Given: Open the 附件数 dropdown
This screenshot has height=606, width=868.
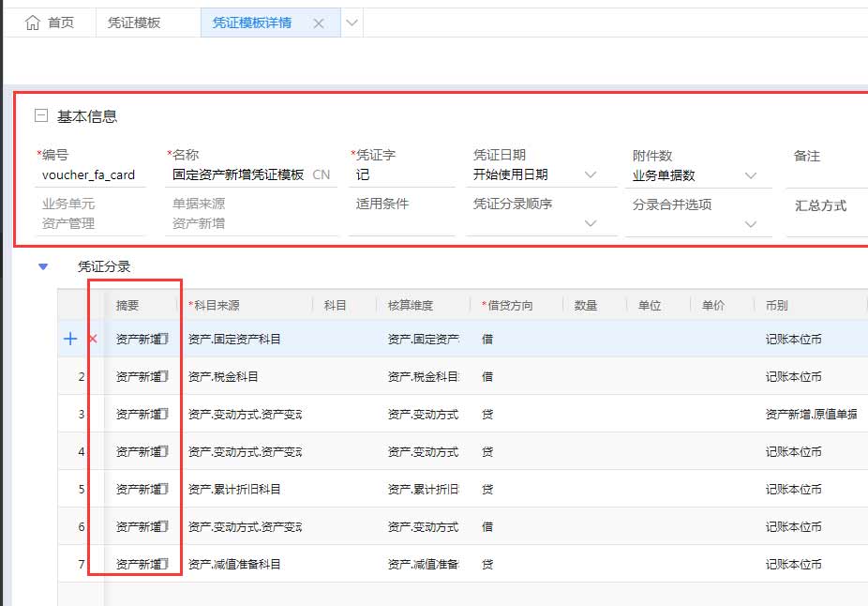Looking at the screenshot, I should pyautogui.click(x=751, y=175).
